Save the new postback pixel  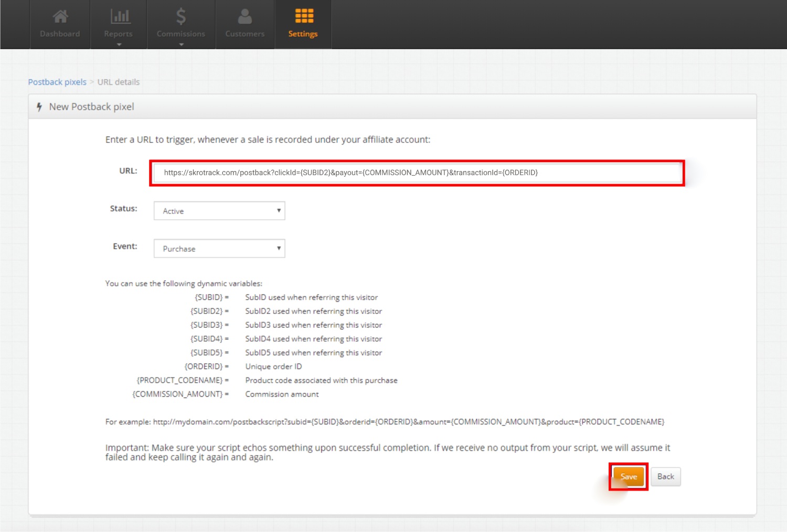pyautogui.click(x=629, y=476)
